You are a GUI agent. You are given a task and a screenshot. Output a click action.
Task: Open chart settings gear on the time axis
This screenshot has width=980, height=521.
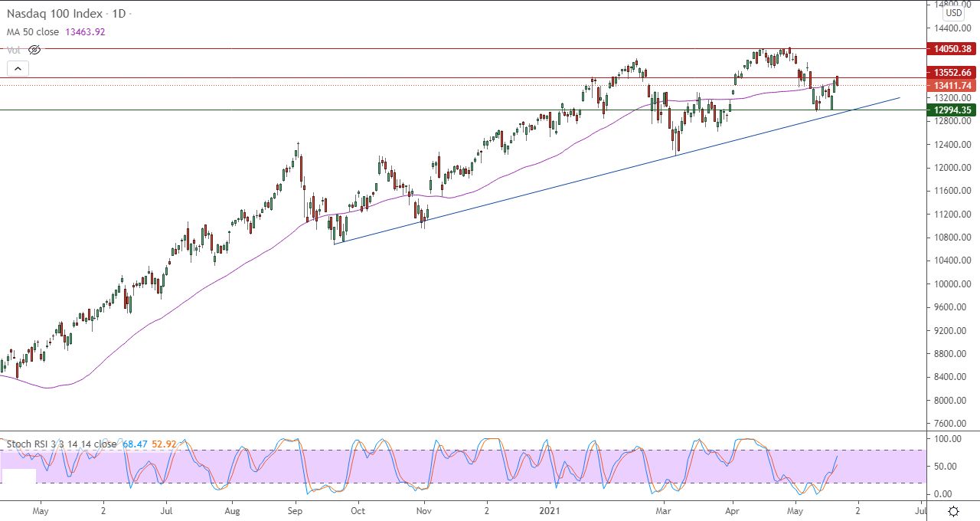point(953,511)
